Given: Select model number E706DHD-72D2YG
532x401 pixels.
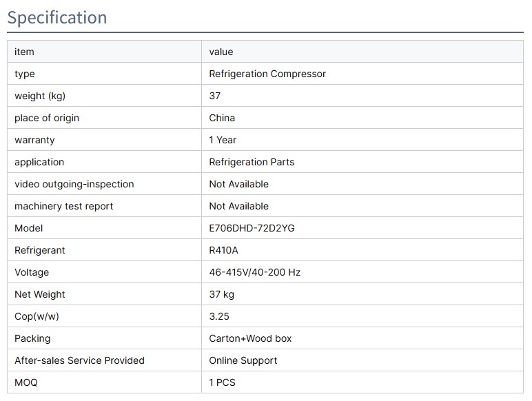Looking at the screenshot, I should point(252,228).
